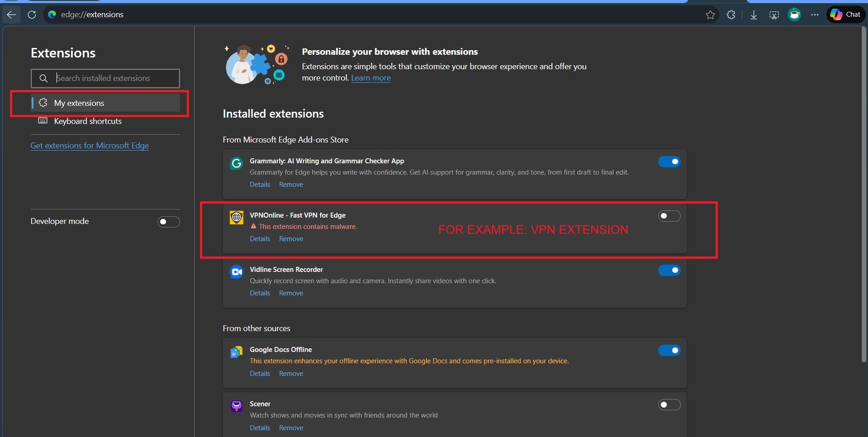Click the Grammarly extension icon
Image resolution: width=868 pixels, height=437 pixels.
click(x=236, y=163)
